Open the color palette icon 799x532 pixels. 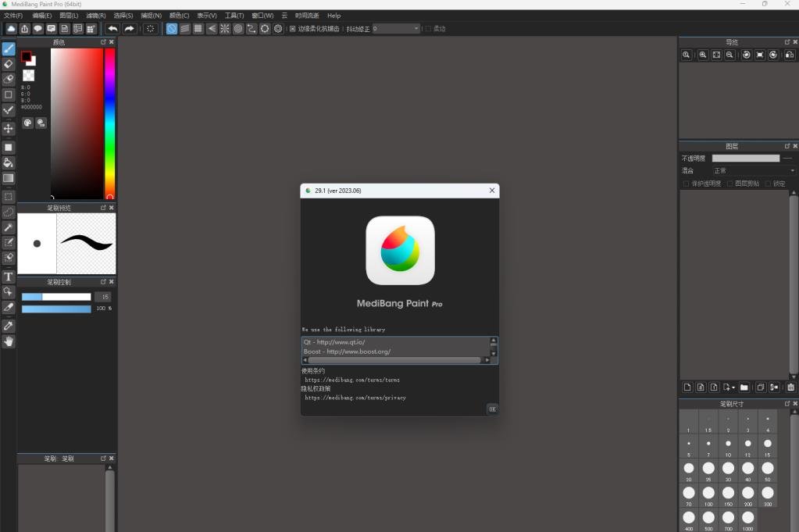coord(27,123)
